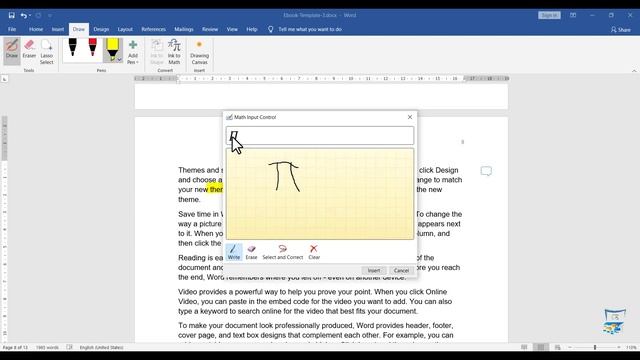
Task: Open yellow highlighter options arrow
Action: 119,60
